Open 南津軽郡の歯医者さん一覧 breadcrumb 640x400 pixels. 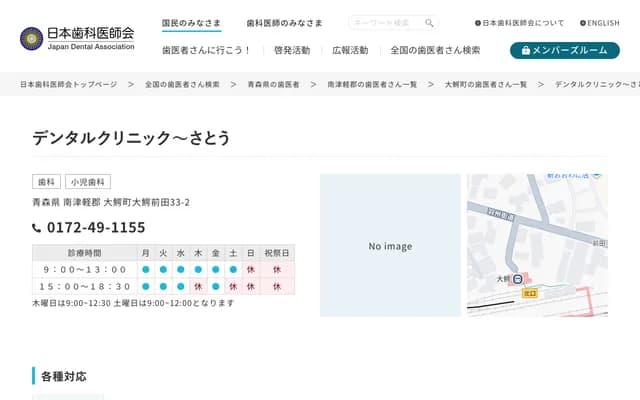(x=374, y=85)
